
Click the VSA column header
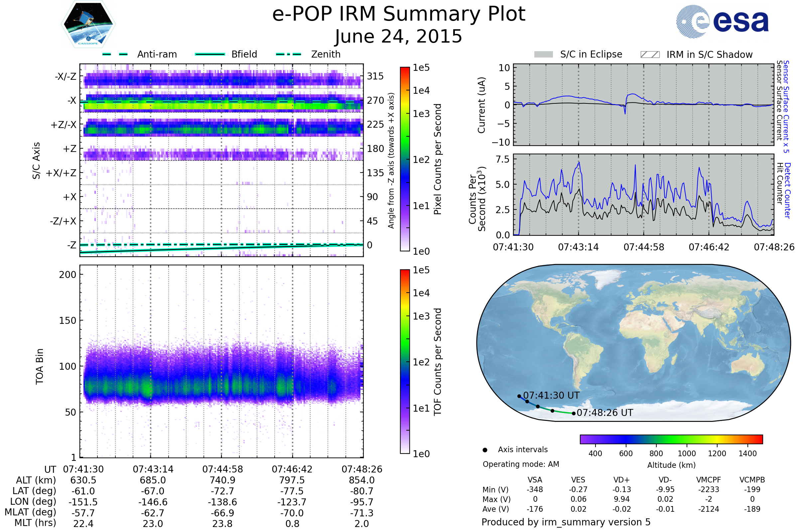[x=535, y=480]
